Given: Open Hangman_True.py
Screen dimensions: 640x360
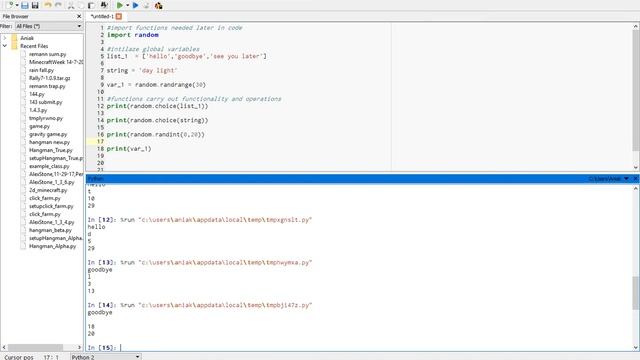Looking at the screenshot, I should (51, 150).
